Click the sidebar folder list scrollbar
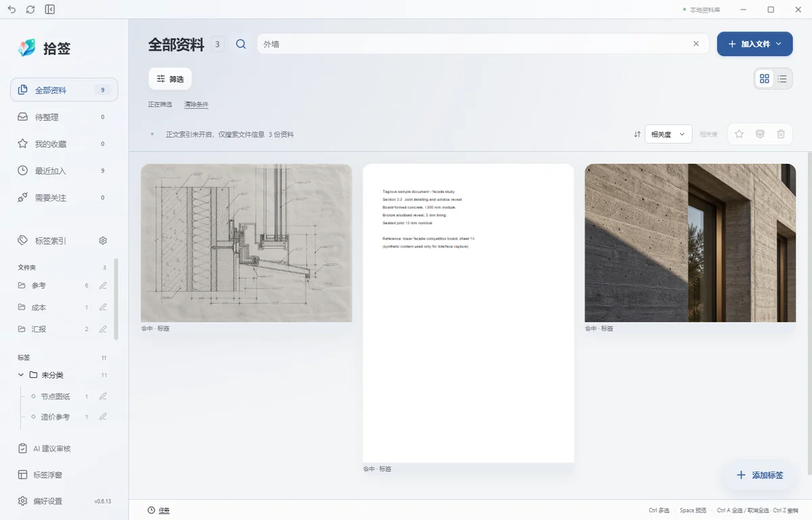This screenshot has width=812, height=520. (116, 298)
